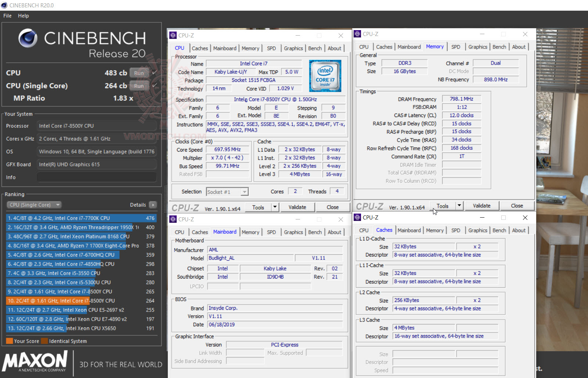
Task: Click the title bar icon of the CPU-Z window showing the Caches tab
Action: click(x=357, y=217)
